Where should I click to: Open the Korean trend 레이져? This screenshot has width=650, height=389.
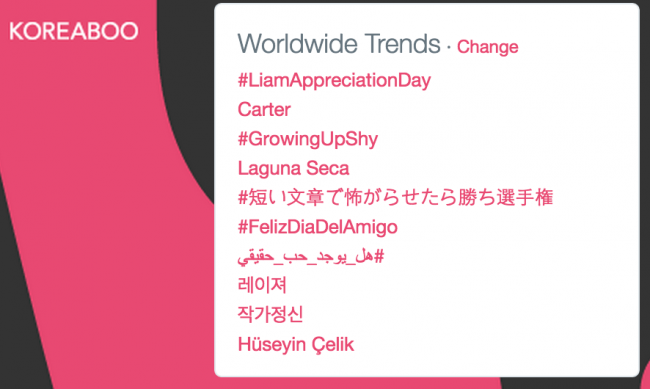[x=262, y=285]
